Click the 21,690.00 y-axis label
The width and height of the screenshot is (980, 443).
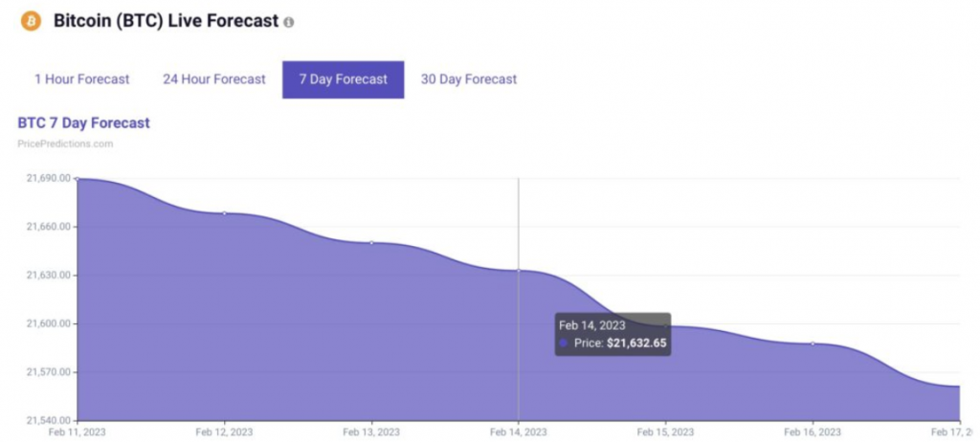pyautogui.click(x=49, y=178)
